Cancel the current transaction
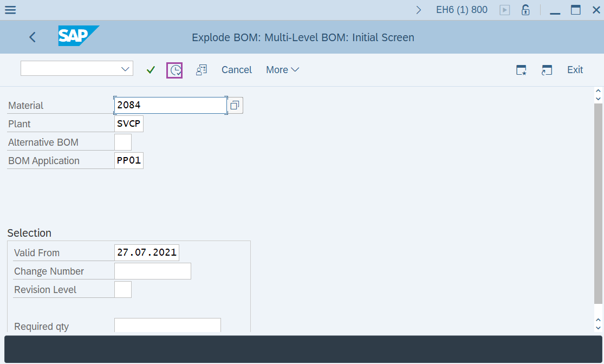604x364 pixels. tap(236, 70)
